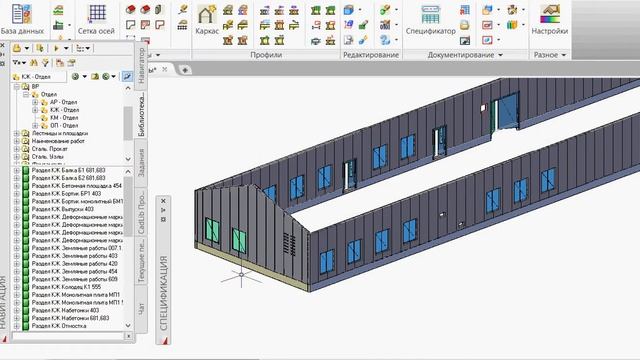This screenshot has width=640, height=360.
Task: Open the Текущие пе... side tab
Action: point(141,261)
